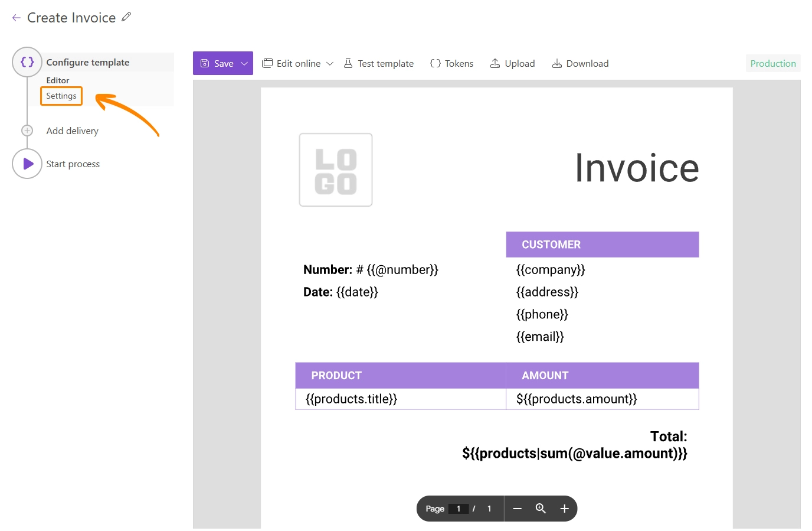This screenshot has width=812, height=531.
Task: Click the pencil icon to rename the process
Action: pos(126,17)
